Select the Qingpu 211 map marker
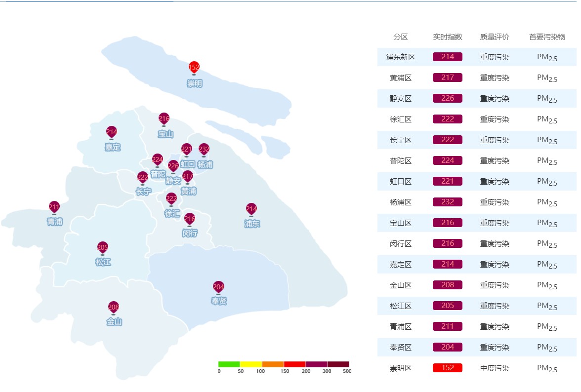Viewport: 581px width, 392px height. [54, 206]
